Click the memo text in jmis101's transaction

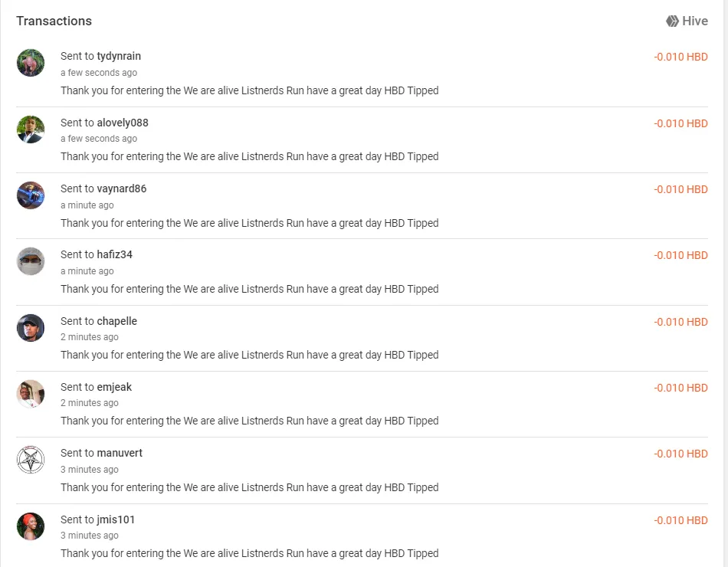click(250, 553)
